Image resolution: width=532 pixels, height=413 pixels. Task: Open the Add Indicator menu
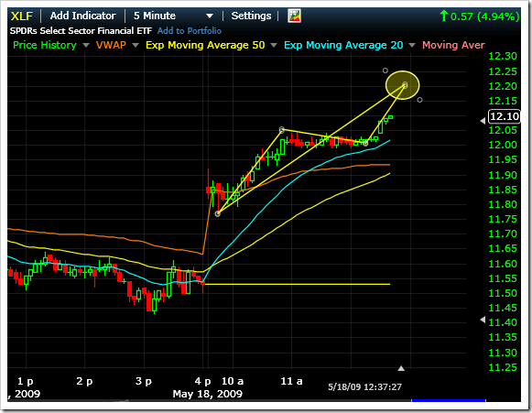[x=82, y=16]
